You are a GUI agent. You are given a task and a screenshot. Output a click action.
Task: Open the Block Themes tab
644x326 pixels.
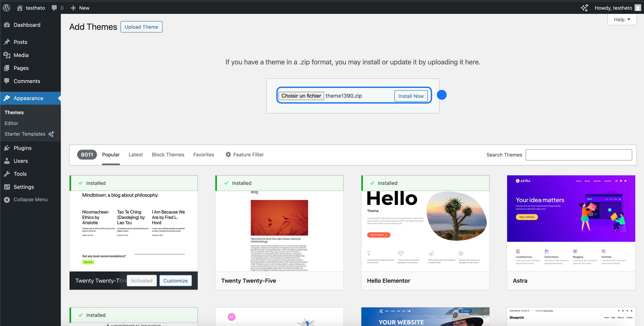pyautogui.click(x=168, y=155)
